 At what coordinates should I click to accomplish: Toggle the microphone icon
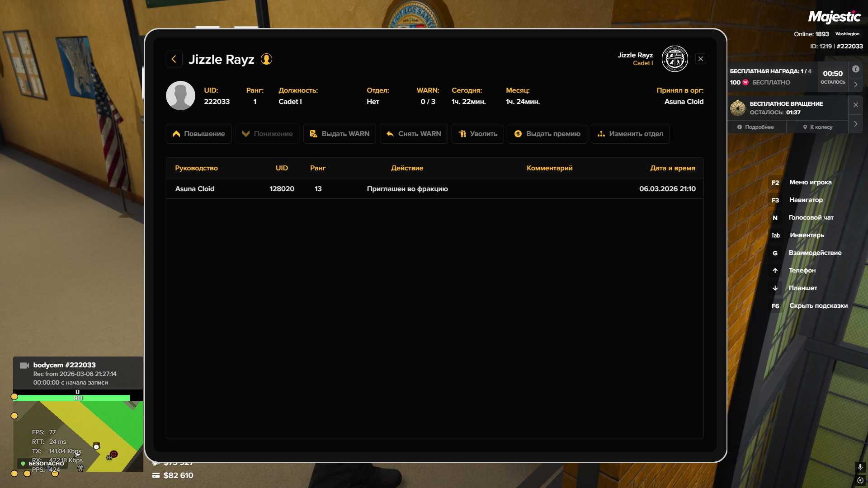(860, 467)
